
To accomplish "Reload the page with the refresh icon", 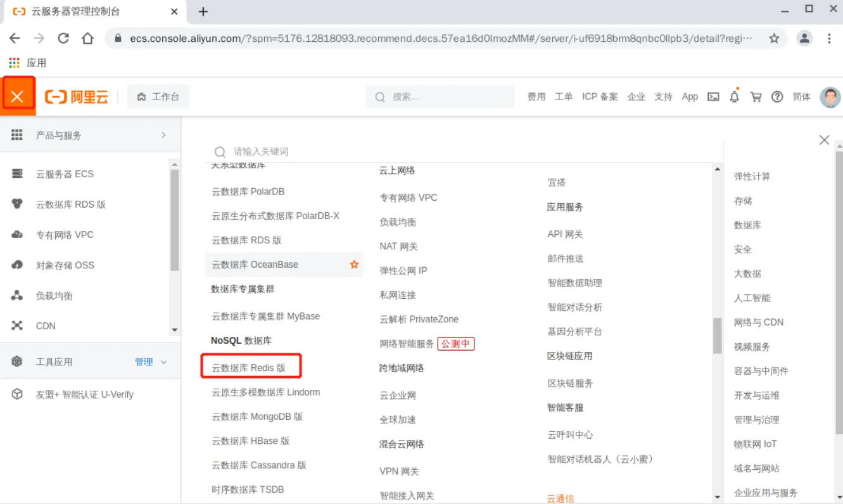I will [63, 38].
